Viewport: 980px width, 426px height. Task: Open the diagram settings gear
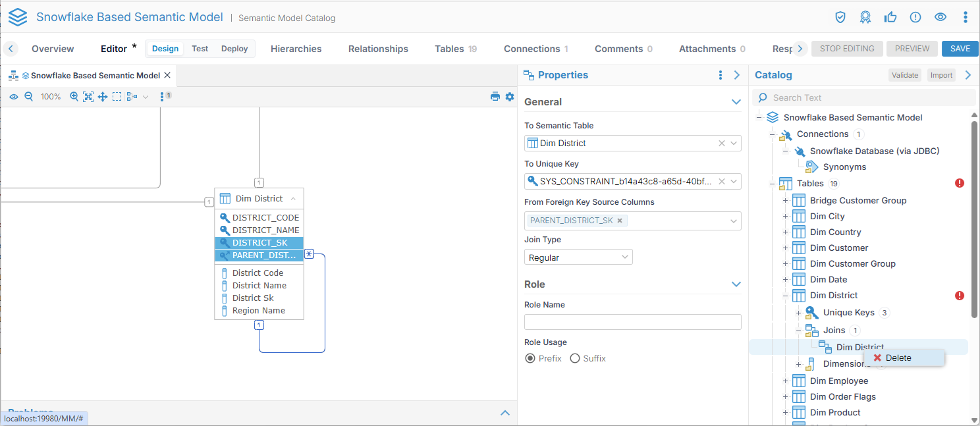click(x=510, y=97)
